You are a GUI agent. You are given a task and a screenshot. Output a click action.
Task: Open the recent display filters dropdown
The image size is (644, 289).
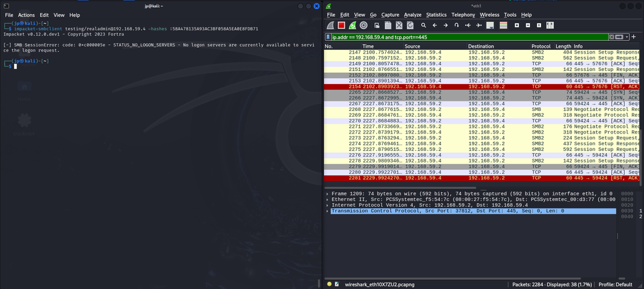point(627,37)
